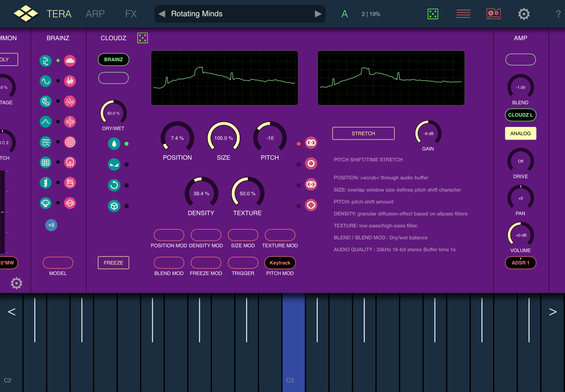Click the DRY/WET knob

(113, 113)
